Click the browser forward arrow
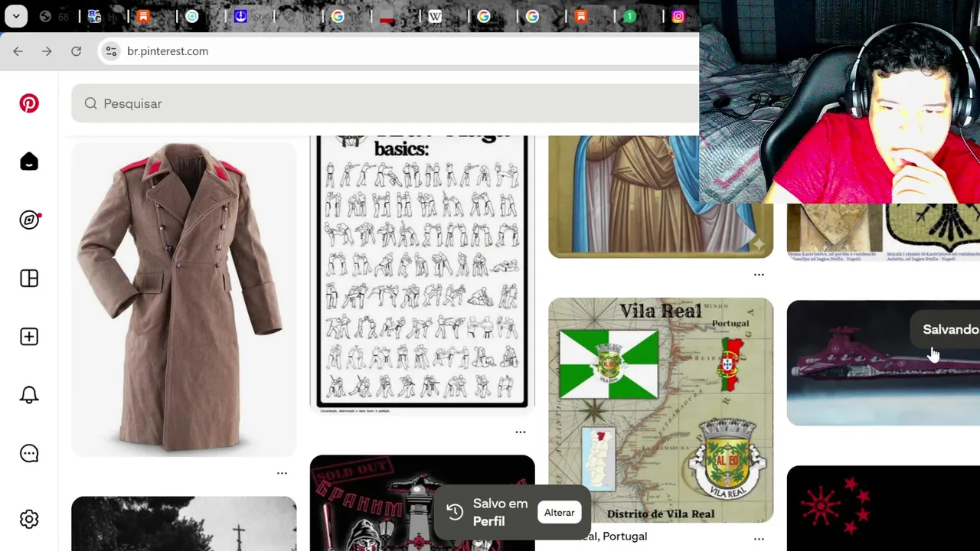 [x=47, y=51]
